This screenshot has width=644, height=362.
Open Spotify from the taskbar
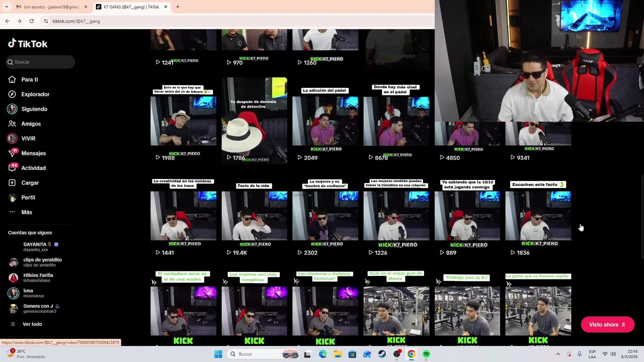(x=426, y=354)
